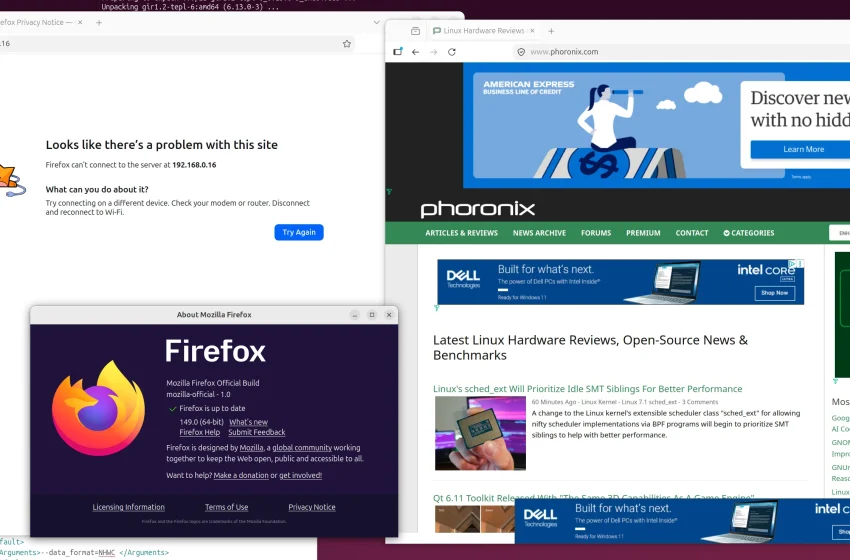Click the Mozilla link in About dialog
Viewport: 850px width, 560px height.
coord(251,448)
